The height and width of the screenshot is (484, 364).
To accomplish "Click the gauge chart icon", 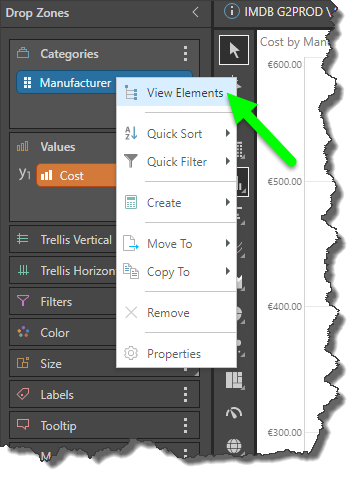I will (234, 413).
